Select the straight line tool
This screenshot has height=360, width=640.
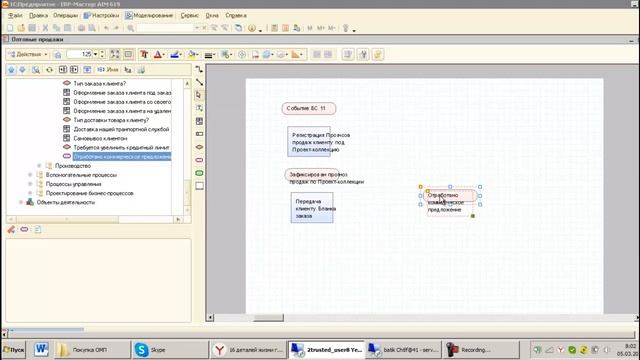pos(199,82)
